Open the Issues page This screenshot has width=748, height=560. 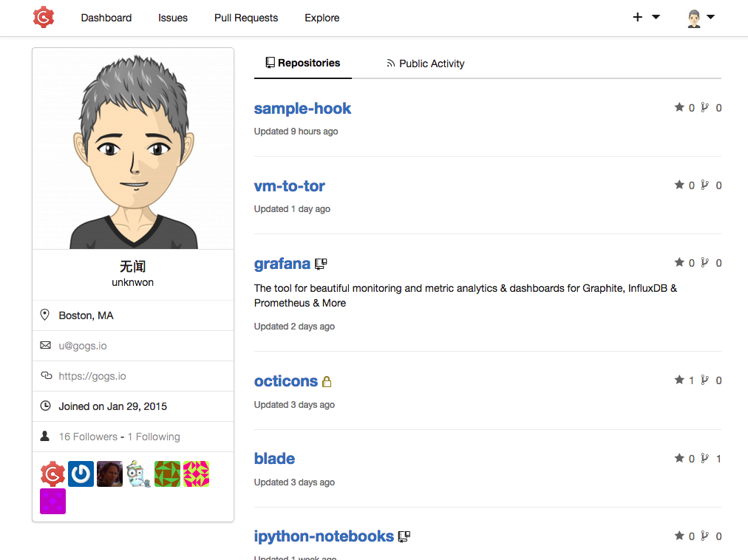[173, 18]
